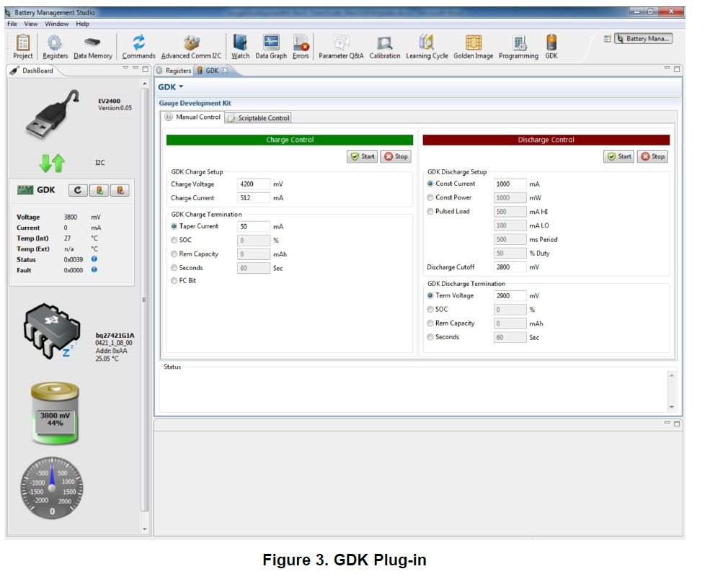This screenshot has height=574, width=728.
Task: Click the I2C green communication arrows
Action: [x=51, y=163]
